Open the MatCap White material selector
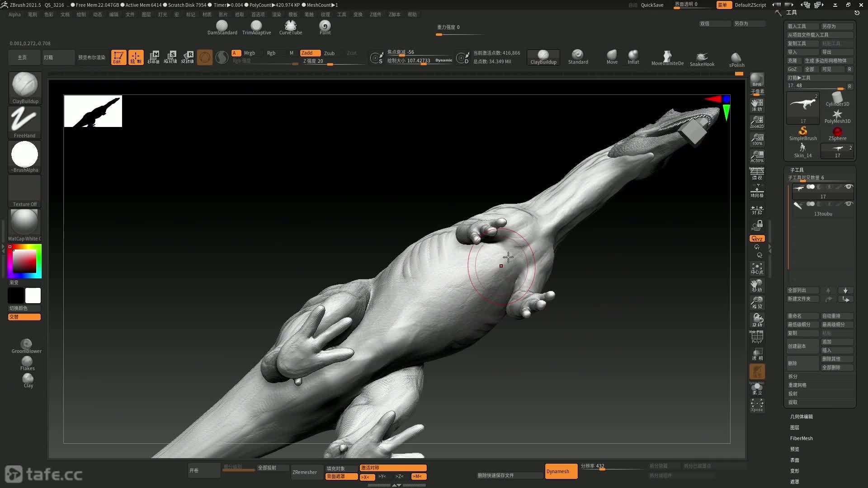 [x=25, y=225]
